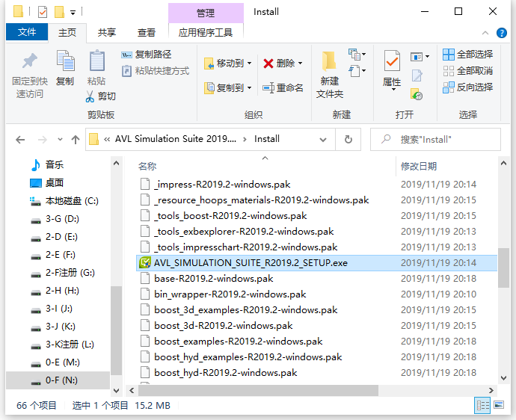The width and height of the screenshot is (516, 420).
Task: Click the quick access Properties checkmark icon
Action: (43, 13)
